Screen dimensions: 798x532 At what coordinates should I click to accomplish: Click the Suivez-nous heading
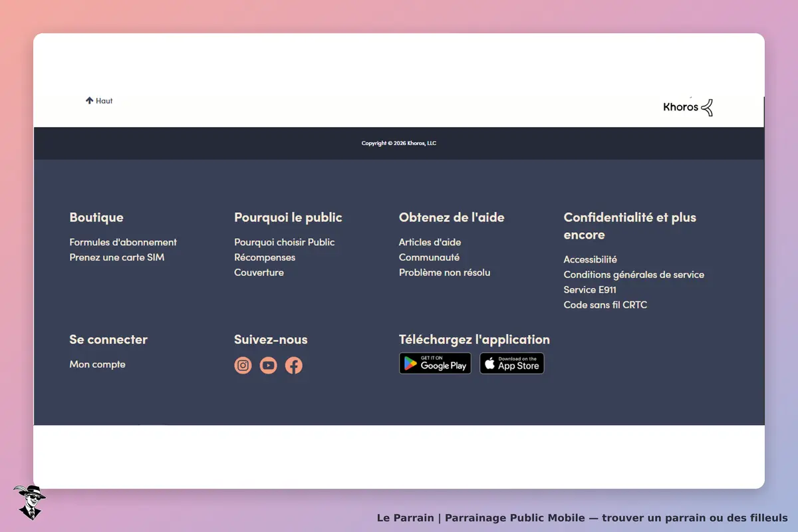(x=271, y=340)
